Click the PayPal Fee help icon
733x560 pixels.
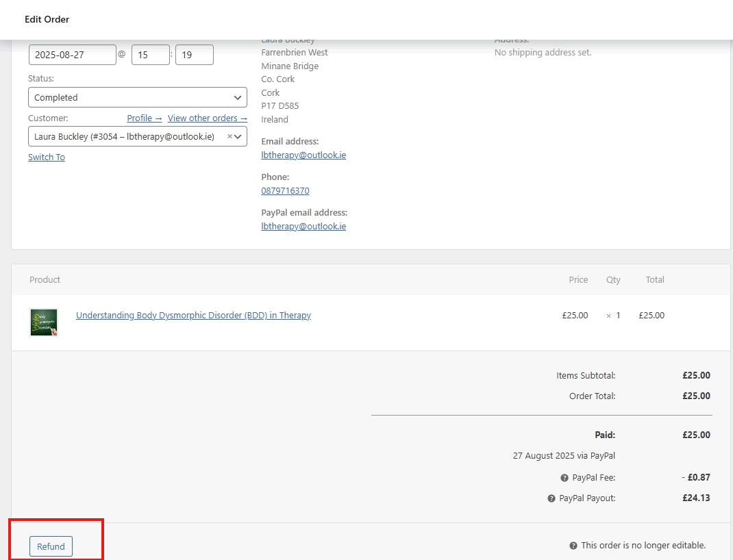564,478
